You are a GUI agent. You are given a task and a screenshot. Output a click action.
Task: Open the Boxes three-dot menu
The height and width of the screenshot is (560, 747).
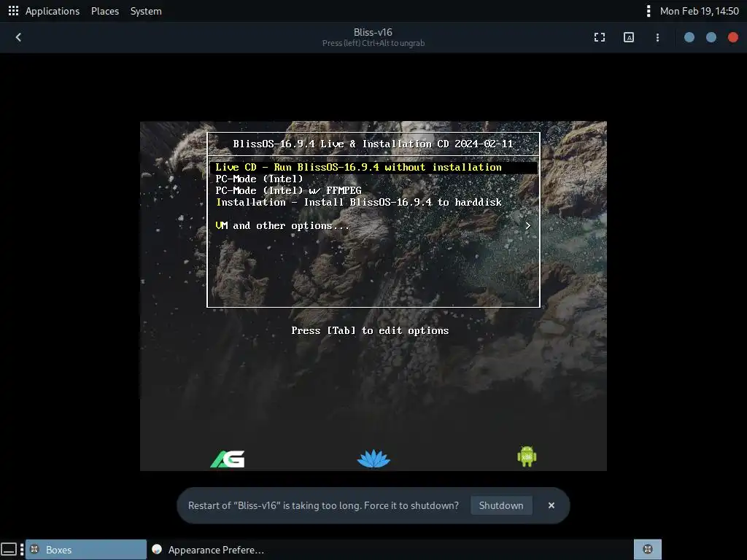(657, 37)
